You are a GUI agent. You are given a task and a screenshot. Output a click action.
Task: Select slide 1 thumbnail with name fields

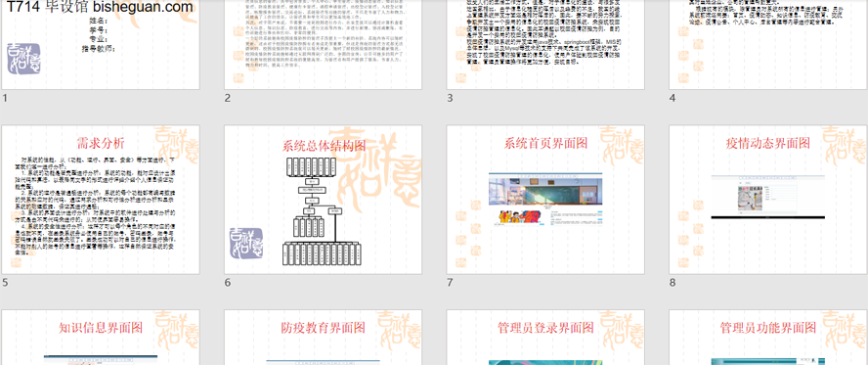point(101,44)
